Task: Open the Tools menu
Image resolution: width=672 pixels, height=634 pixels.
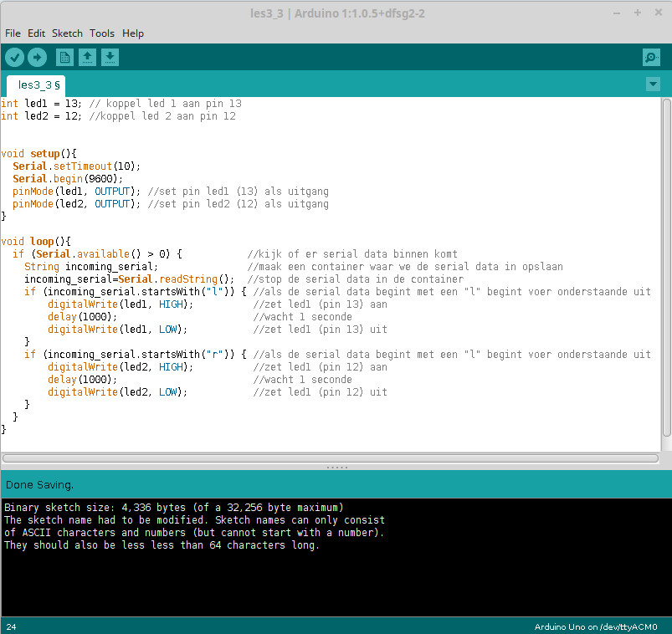Action: point(102,33)
